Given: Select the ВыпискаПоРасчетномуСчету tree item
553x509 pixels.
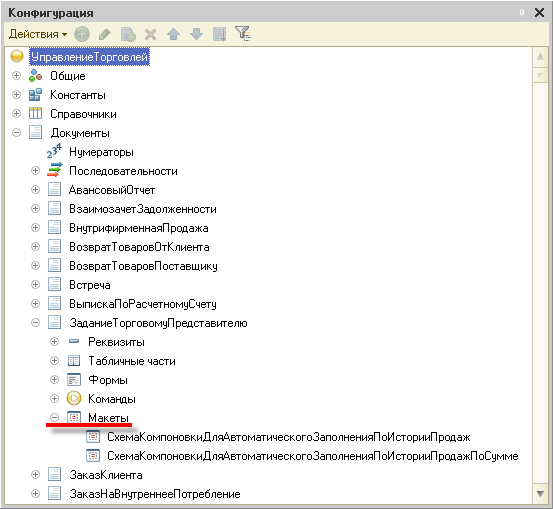Looking at the screenshot, I should pyautogui.click(x=143, y=304).
